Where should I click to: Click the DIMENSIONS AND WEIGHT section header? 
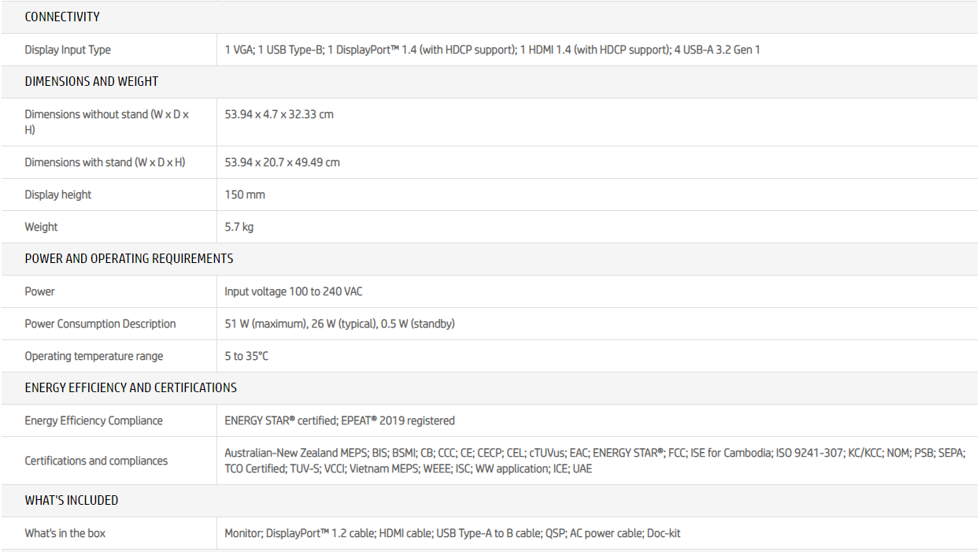(91, 81)
